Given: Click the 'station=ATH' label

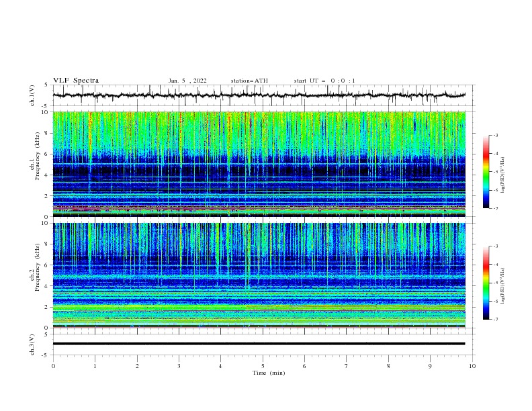Looking at the screenshot, I should [x=249, y=81].
